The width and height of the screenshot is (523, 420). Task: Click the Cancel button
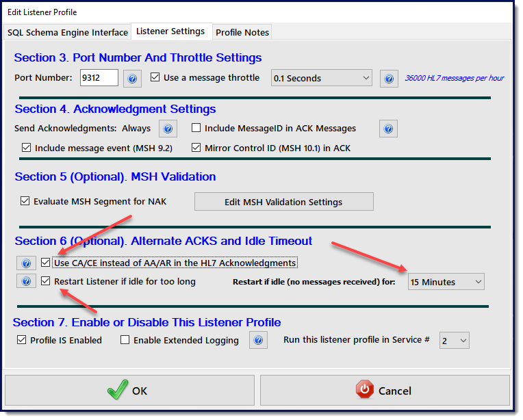click(x=385, y=391)
